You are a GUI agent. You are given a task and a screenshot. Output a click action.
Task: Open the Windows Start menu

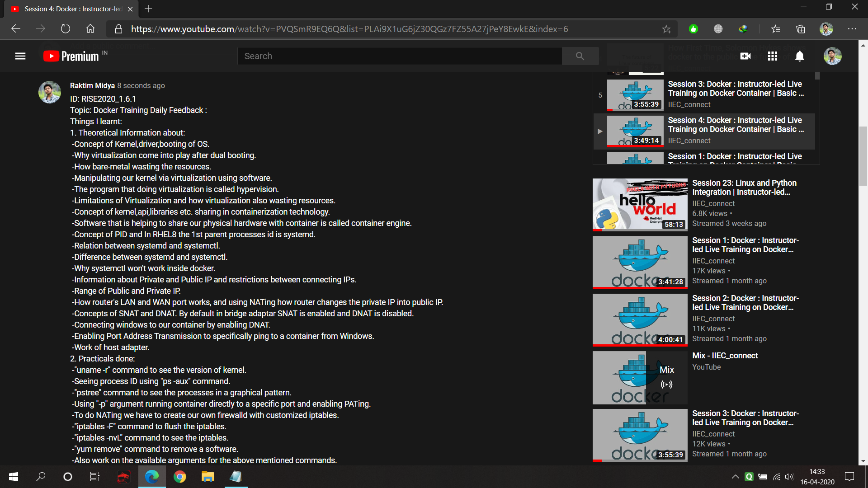(x=14, y=477)
